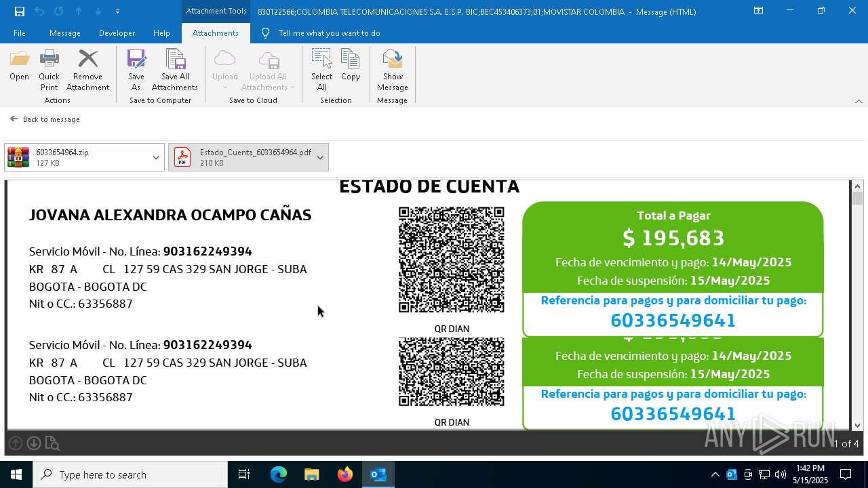Switch to the Developer tab
The height and width of the screenshot is (488, 868).
click(117, 33)
